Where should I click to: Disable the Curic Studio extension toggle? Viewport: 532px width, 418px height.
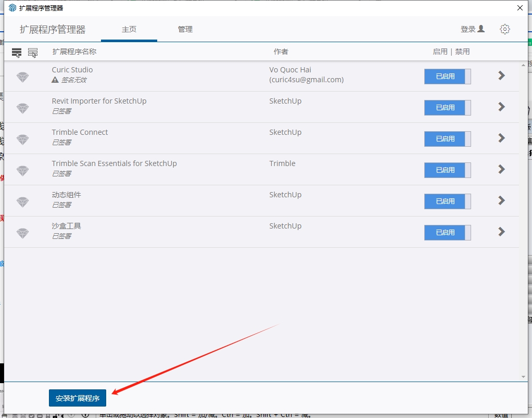tap(447, 77)
